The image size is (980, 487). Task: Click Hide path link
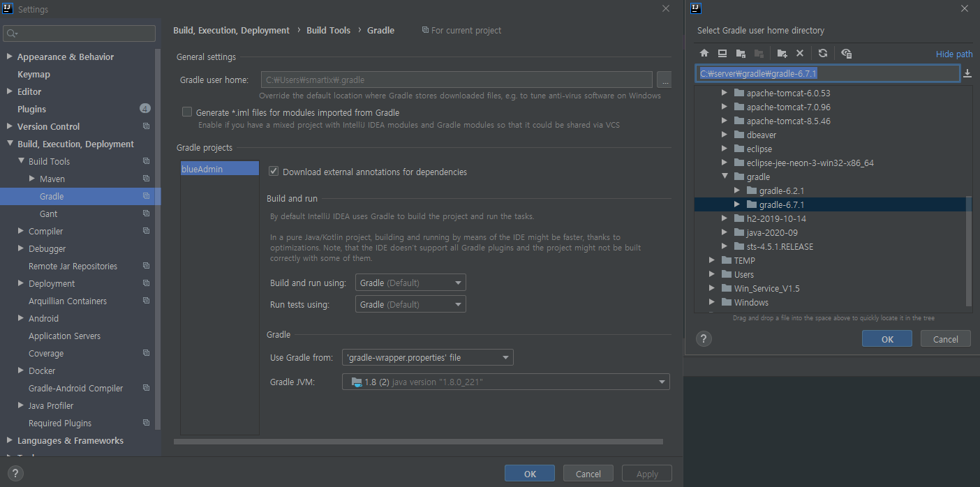(x=954, y=54)
